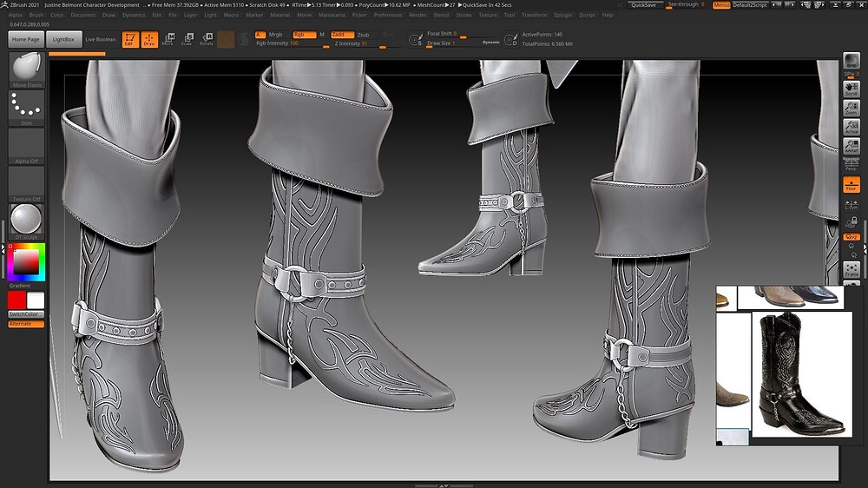Toggle Dynamic draw size

pos(490,42)
